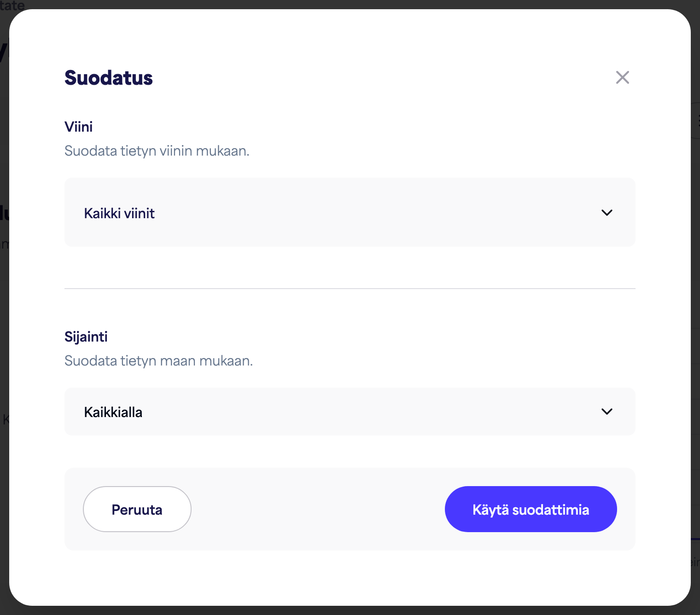This screenshot has width=700, height=615.
Task: Click the Peruuta button
Action: (x=137, y=509)
